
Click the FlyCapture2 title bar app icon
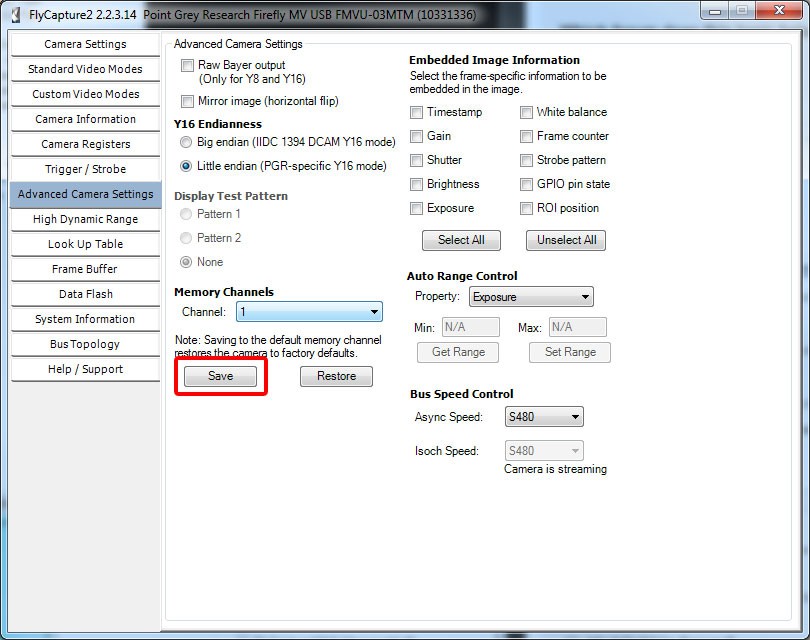click(15, 14)
